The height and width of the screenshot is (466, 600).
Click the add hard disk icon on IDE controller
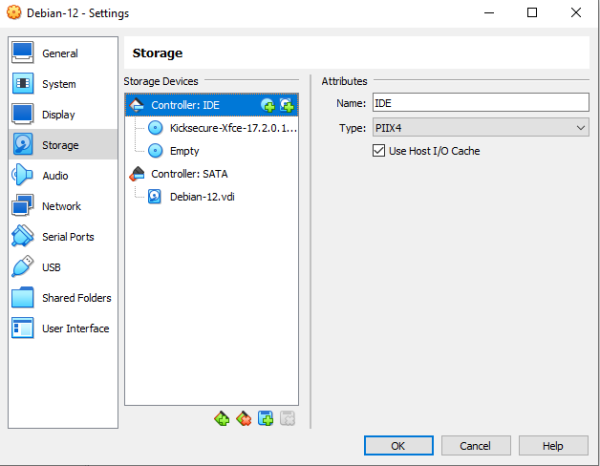click(287, 105)
